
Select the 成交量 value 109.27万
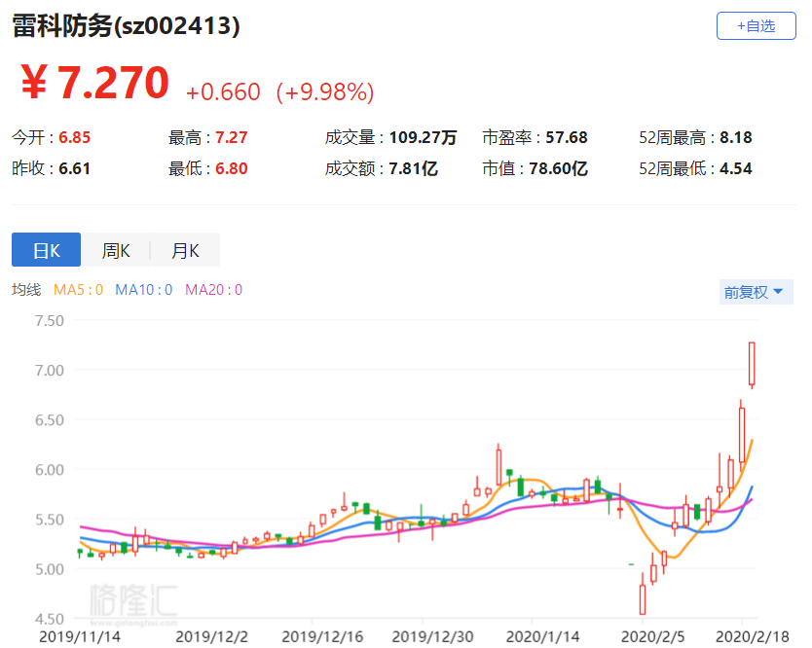click(423, 137)
